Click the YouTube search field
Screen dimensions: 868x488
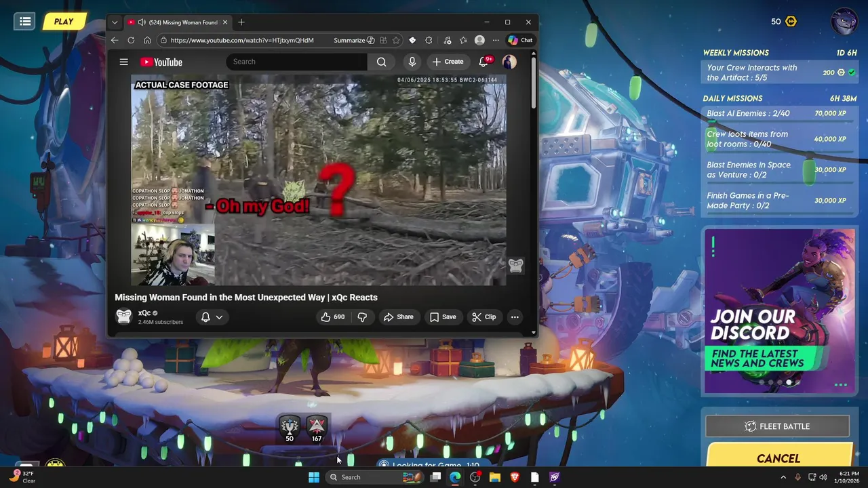(297, 62)
